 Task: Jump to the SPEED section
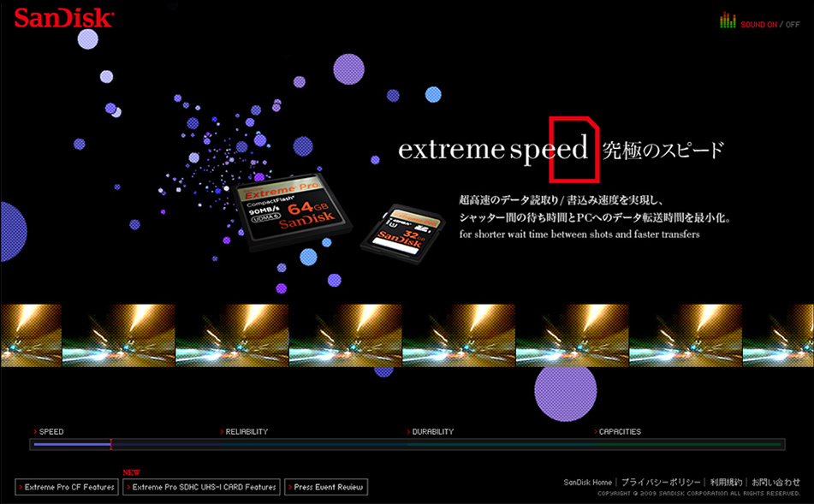pyautogui.click(x=51, y=432)
